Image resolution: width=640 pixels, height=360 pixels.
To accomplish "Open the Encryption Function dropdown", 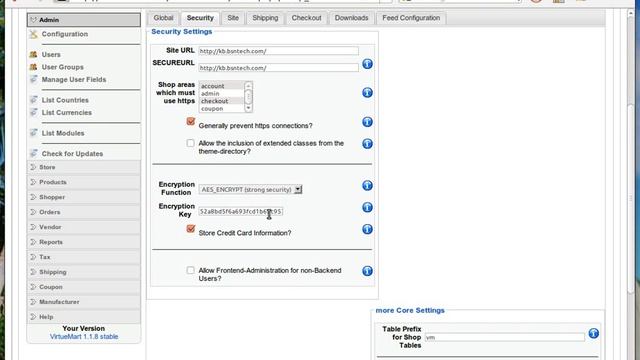I will coord(250,190).
